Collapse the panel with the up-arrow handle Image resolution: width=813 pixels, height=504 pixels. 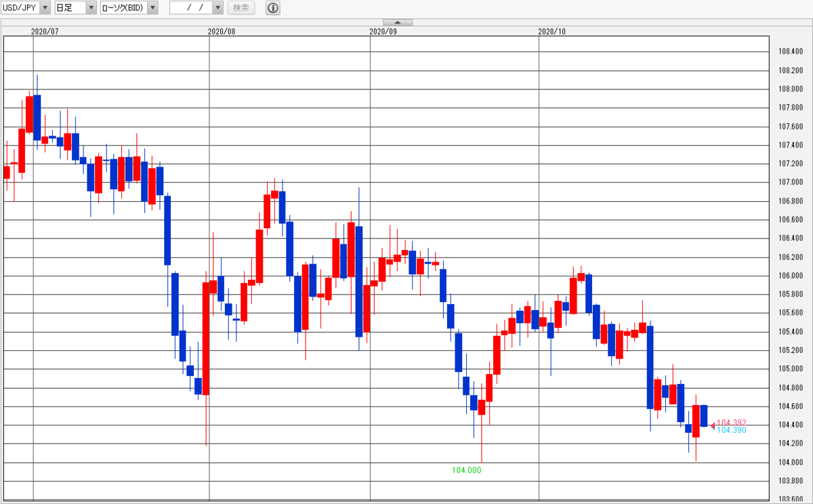point(397,22)
